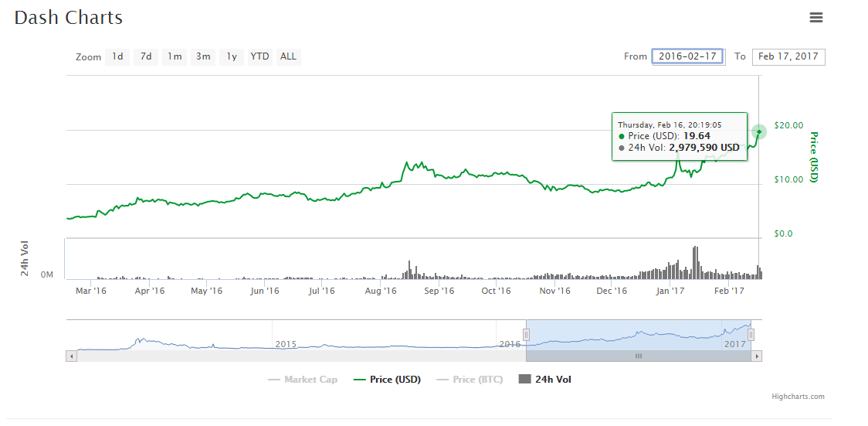868x426 pixels.
Task: Click the $10.00 axis label
Action: pos(788,179)
